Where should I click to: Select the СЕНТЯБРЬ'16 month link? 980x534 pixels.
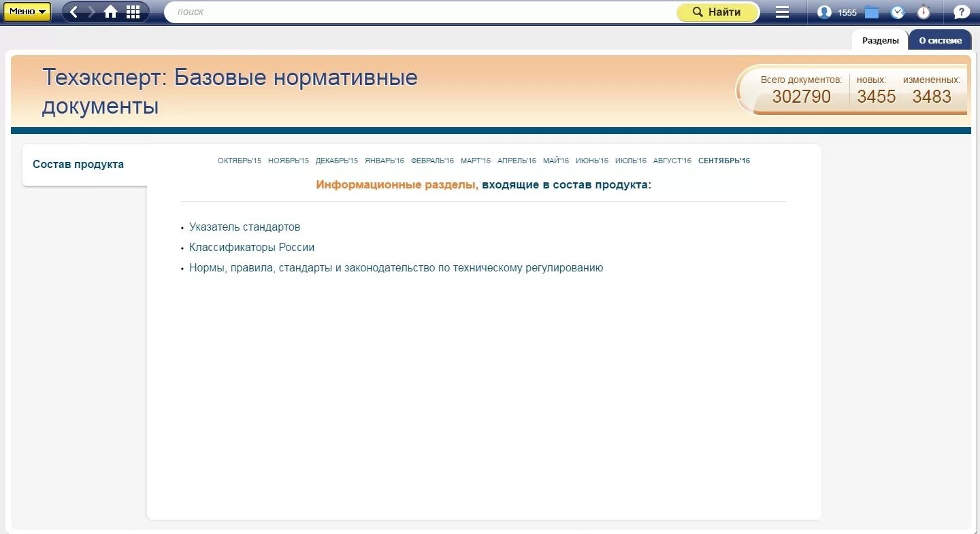coord(724,161)
